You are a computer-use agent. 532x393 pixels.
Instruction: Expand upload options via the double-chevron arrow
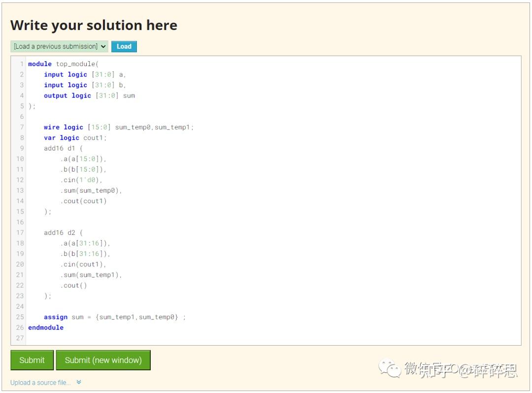(x=78, y=382)
